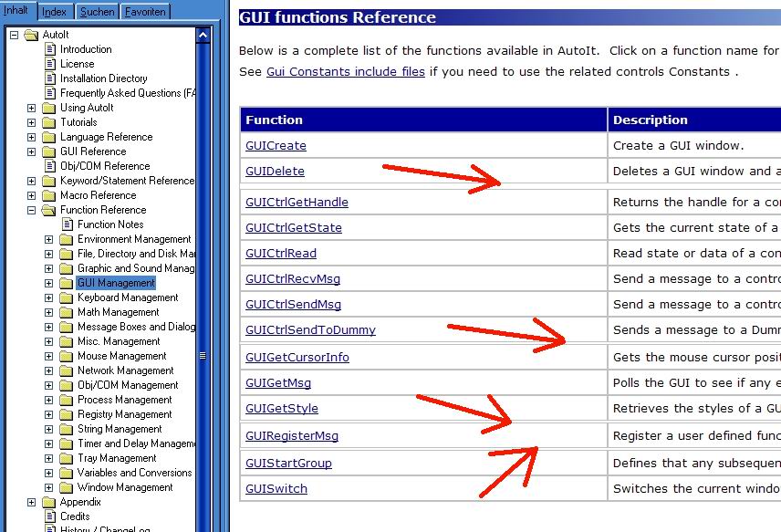Open the GUICreate function link
781x532 pixels.
click(276, 145)
